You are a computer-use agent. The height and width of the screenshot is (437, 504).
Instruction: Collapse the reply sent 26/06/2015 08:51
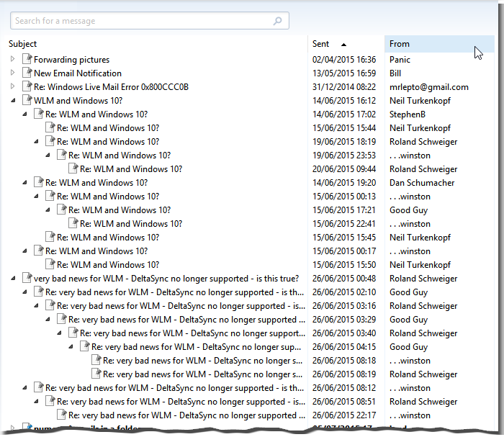click(36, 402)
